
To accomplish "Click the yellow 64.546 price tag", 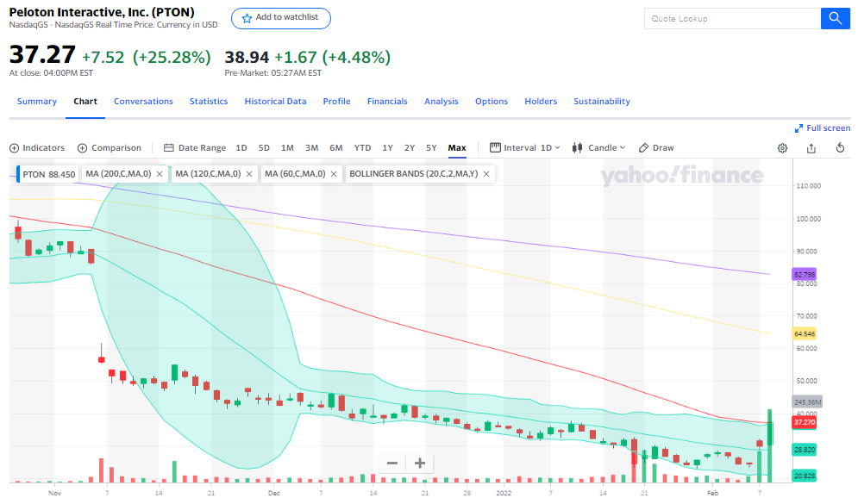I will click(805, 333).
